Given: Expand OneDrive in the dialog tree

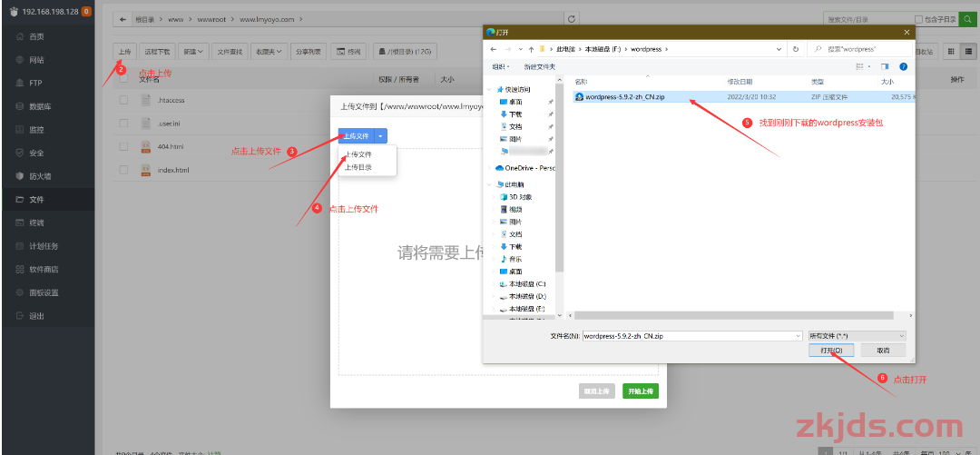Looking at the screenshot, I should (489, 168).
